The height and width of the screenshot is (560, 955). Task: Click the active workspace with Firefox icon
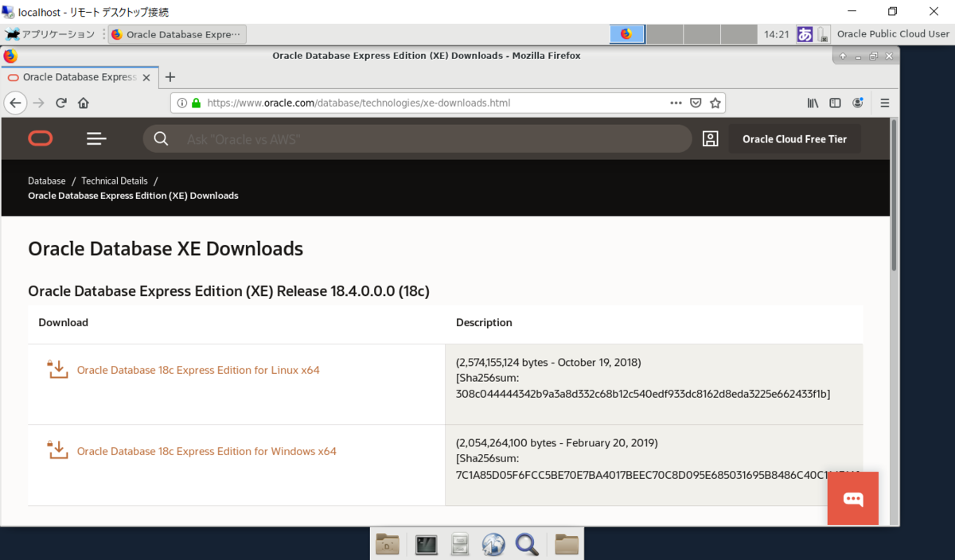[627, 34]
